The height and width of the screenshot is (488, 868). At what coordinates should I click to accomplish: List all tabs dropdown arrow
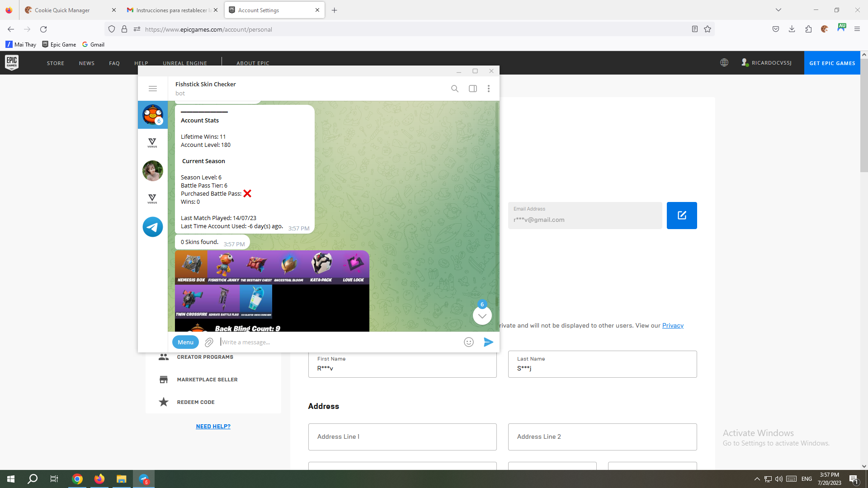coord(778,10)
